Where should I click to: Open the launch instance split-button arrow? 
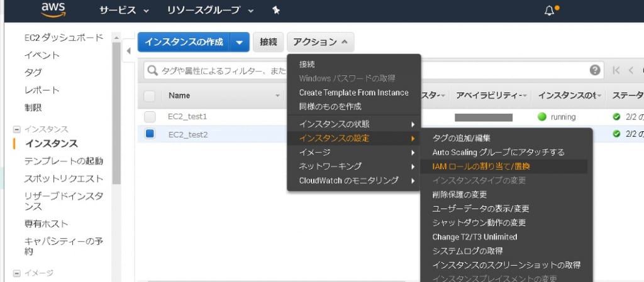(240, 42)
